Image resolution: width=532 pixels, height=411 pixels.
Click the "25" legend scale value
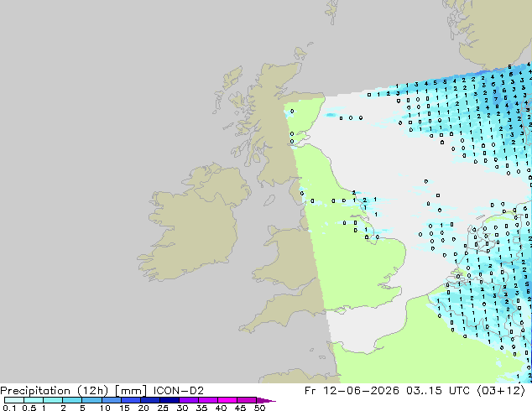point(163,408)
